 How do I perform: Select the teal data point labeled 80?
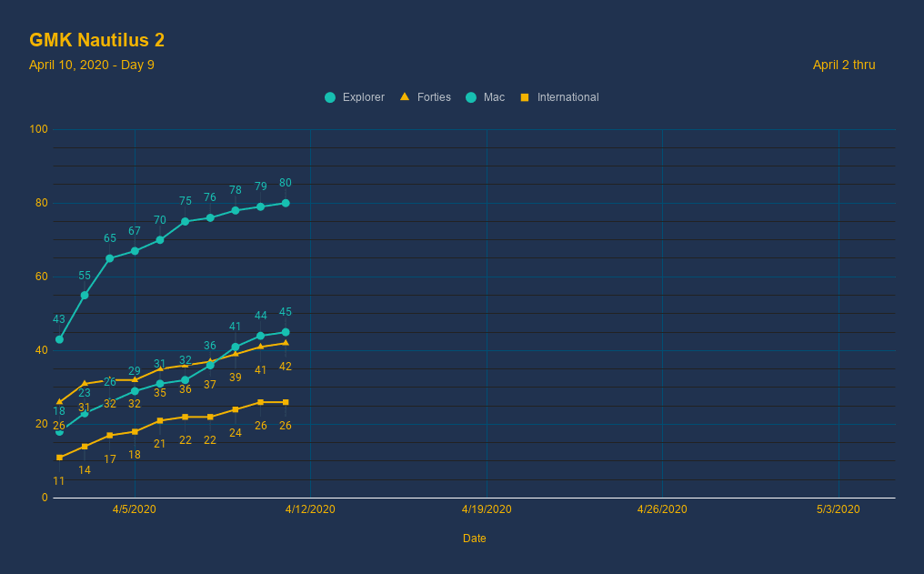click(x=286, y=203)
